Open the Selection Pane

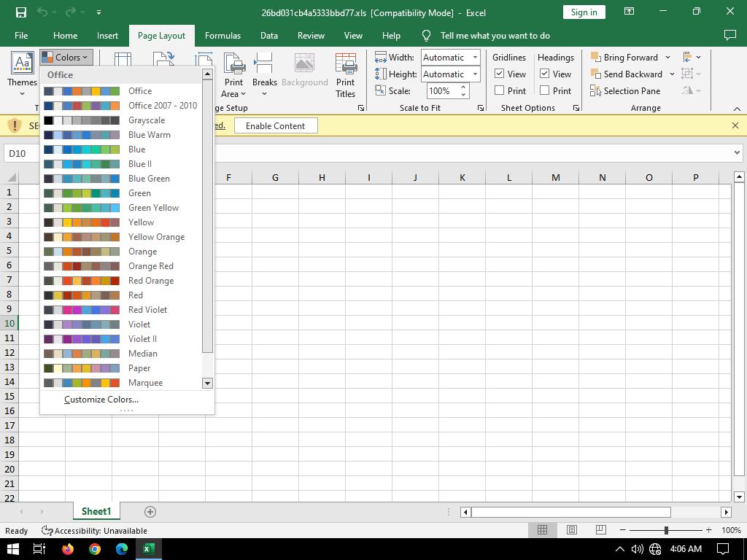(625, 91)
